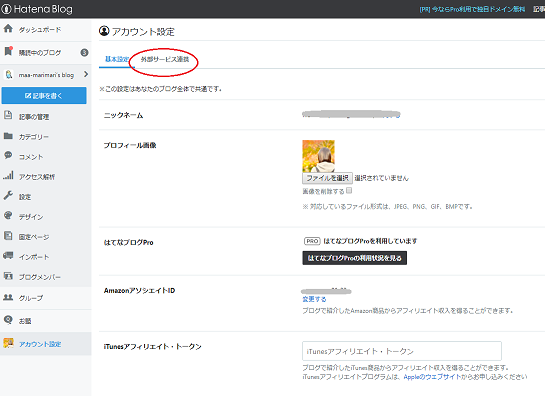
Task: Click the maa-manman's blog avatar icon
Action: coord(8,74)
